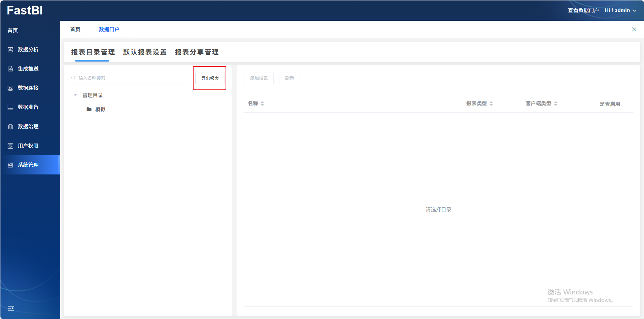644x319 pixels.
Task: Click the 用户权限 sidebar icon
Action: coord(10,146)
